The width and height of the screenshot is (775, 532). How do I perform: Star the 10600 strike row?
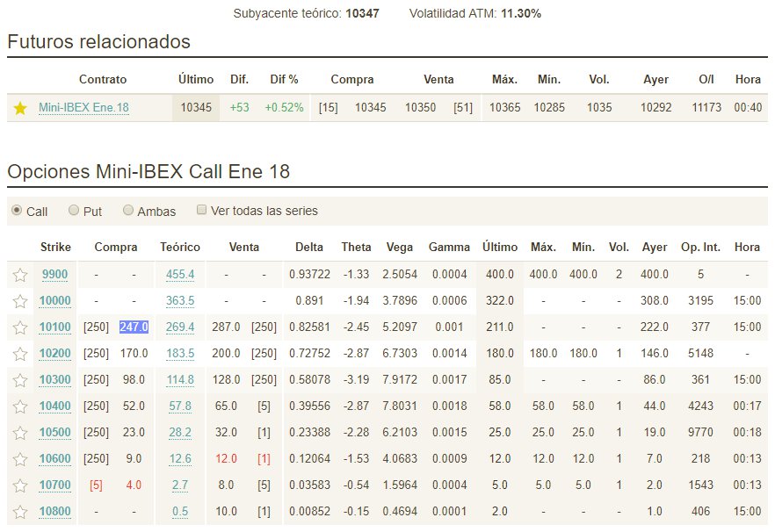tap(19, 459)
